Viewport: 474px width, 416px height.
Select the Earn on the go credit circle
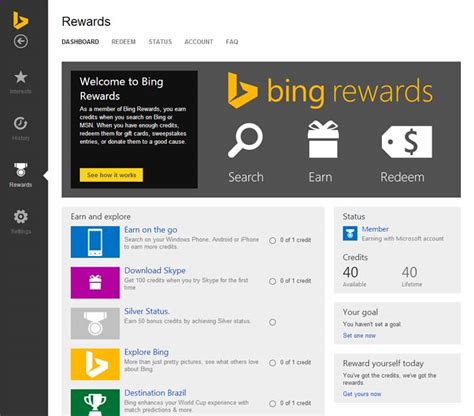click(272, 240)
